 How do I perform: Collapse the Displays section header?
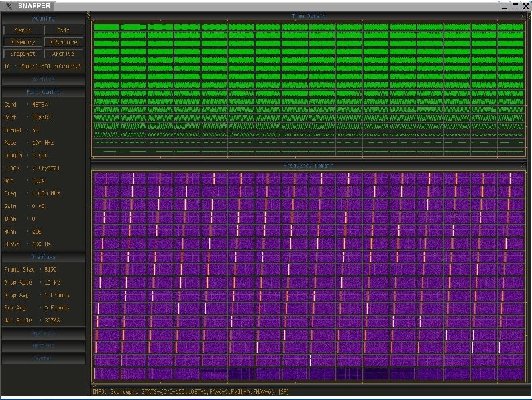[x=44, y=256]
